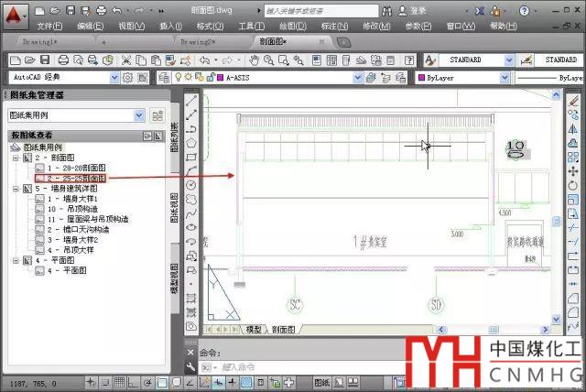The image size is (586, 392).
Task: Collapse the 5 - 墙身建筑详图 tree node
Action: pos(15,189)
